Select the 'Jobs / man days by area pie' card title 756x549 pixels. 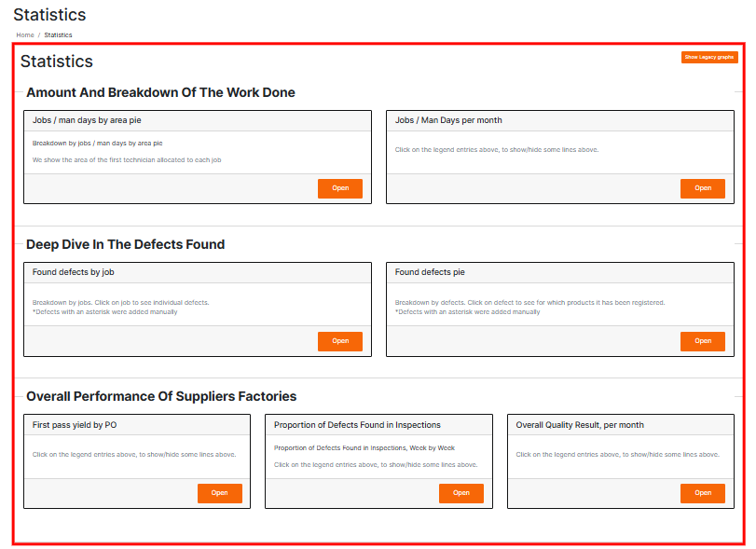[87, 120]
